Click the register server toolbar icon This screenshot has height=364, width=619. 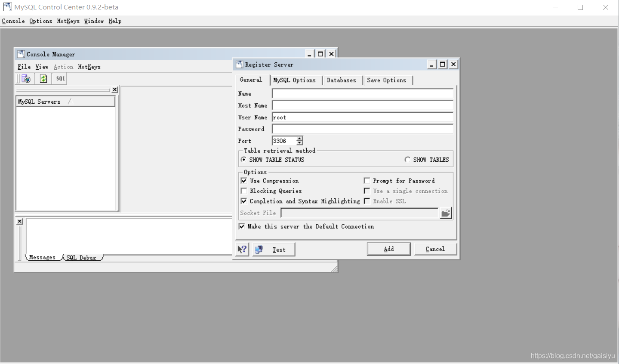coord(26,78)
